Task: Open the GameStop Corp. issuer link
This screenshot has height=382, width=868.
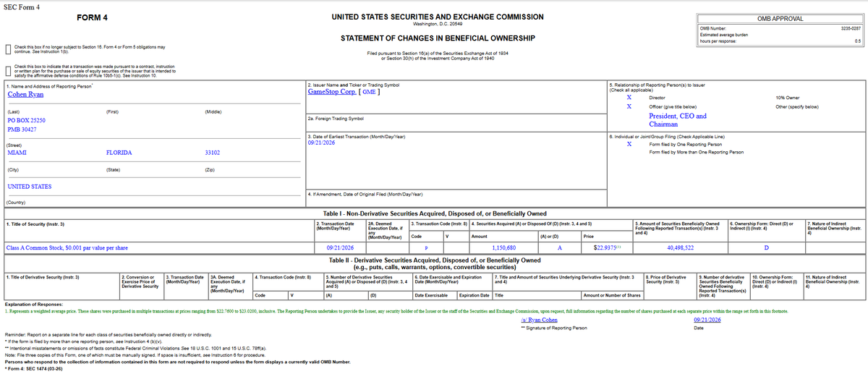Action: click(x=332, y=92)
